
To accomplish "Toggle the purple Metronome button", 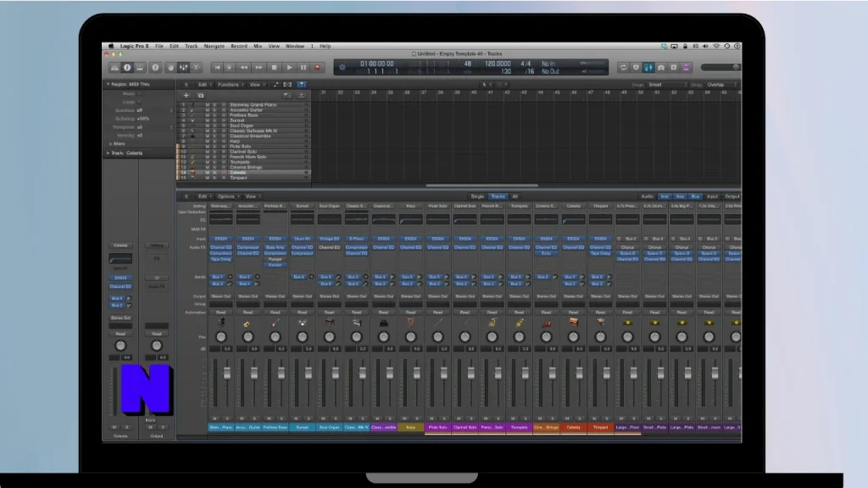I will point(687,68).
